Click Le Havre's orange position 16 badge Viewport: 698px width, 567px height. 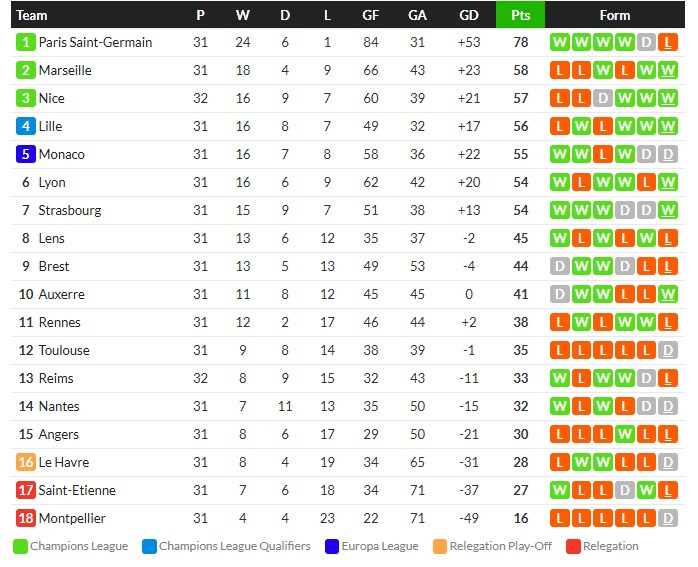pos(25,462)
